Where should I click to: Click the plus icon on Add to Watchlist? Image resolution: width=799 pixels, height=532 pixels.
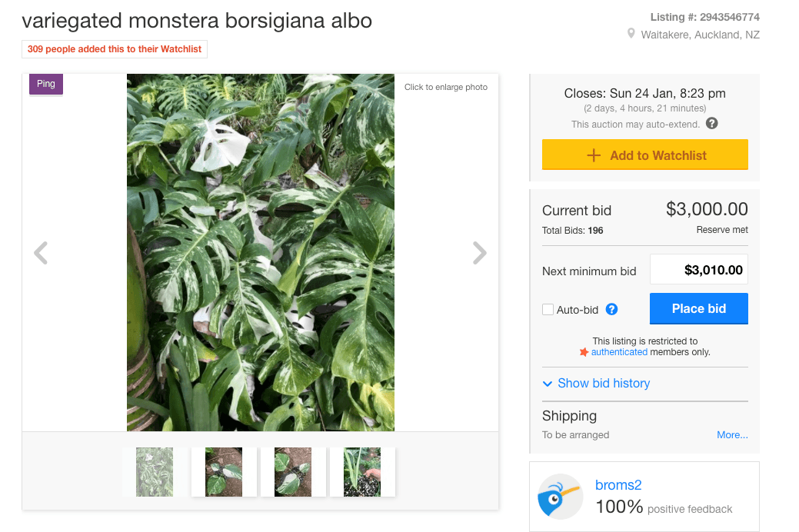pyautogui.click(x=594, y=155)
